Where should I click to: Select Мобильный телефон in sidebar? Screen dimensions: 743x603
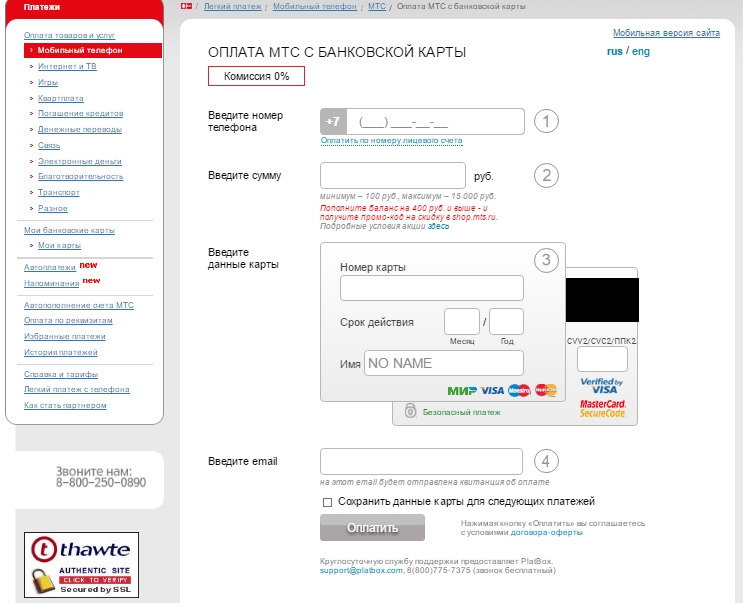coord(93,50)
